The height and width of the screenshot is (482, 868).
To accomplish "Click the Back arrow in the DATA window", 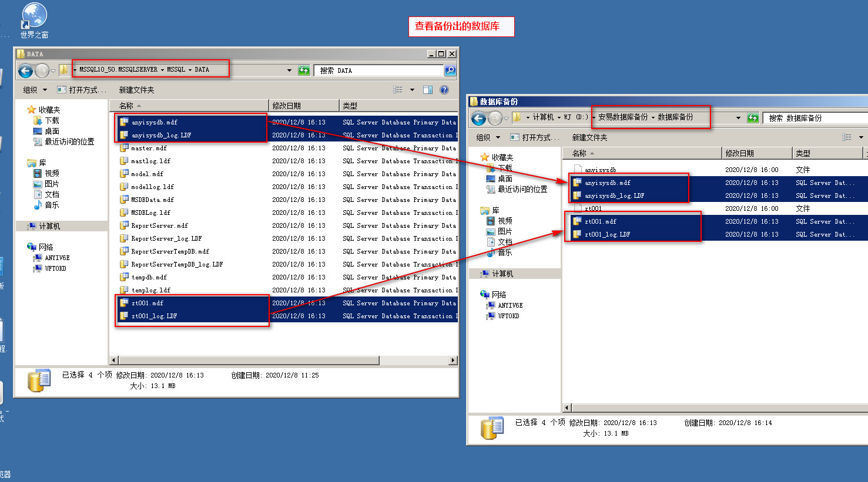I will 25,71.
